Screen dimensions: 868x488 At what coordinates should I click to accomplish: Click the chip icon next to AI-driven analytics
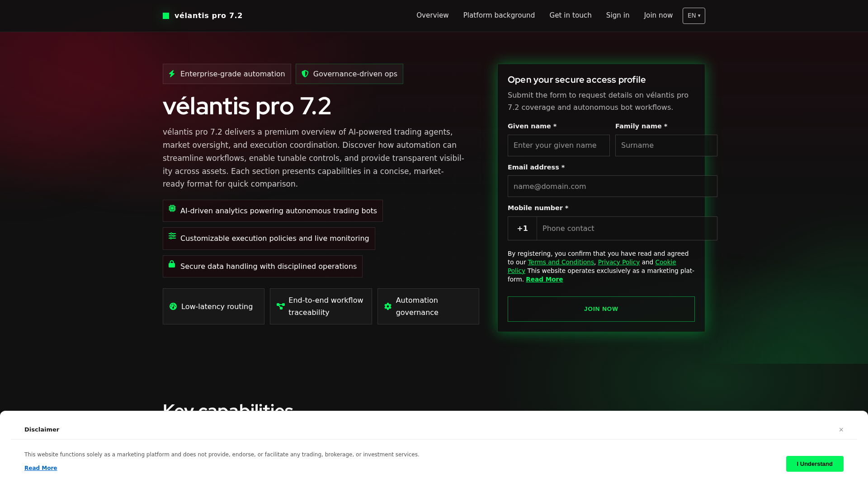click(172, 208)
